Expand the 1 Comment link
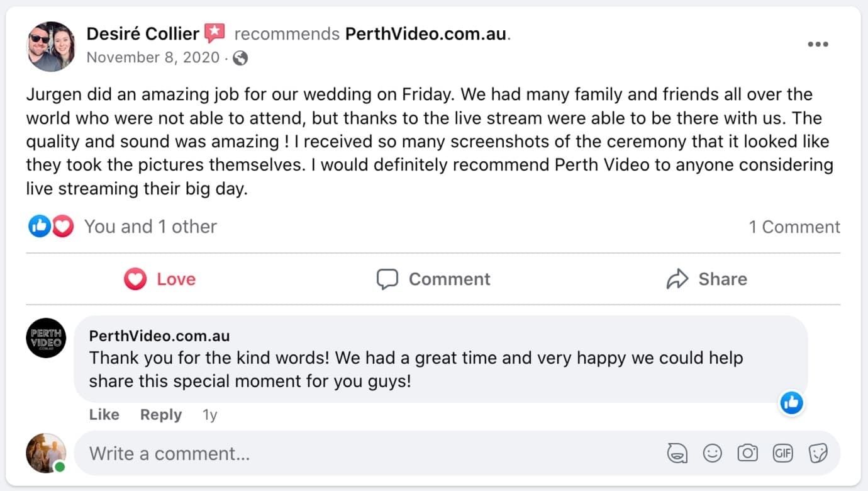The width and height of the screenshot is (868, 491). tap(794, 227)
